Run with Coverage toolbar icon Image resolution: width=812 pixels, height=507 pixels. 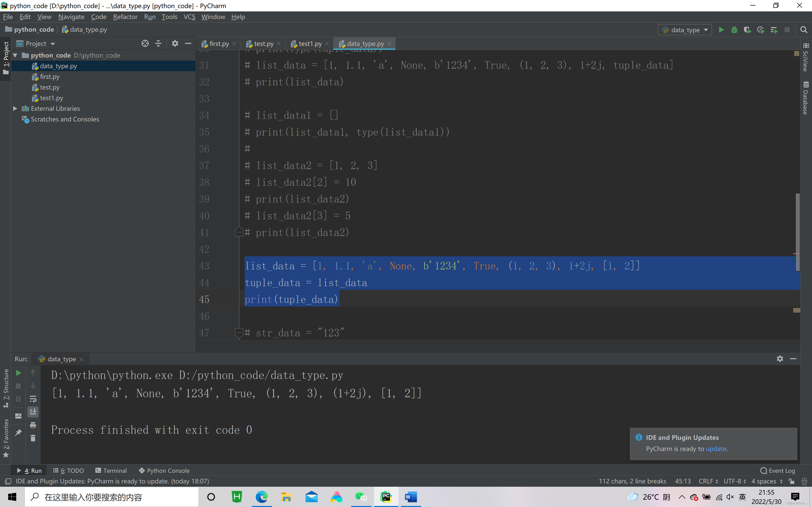pos(747,30)
